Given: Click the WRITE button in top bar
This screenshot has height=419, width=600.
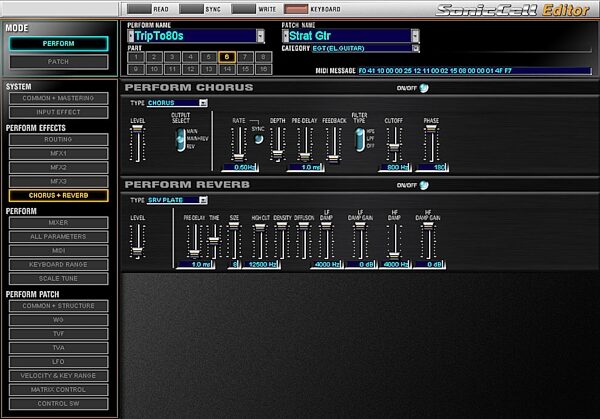Looking at the screenshot, I should 243,9.
